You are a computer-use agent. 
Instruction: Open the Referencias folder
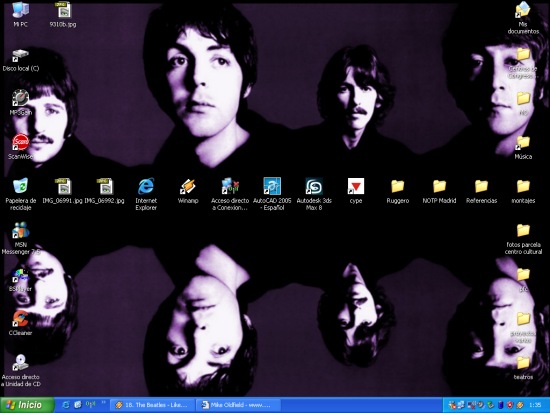point(482,191)
